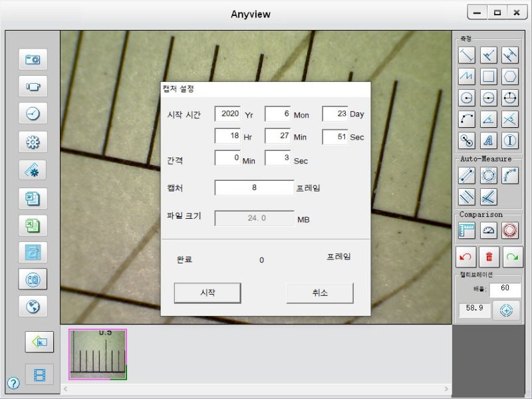Select the captured ruler thumbnail
The height and width of the screenshot is (399, 532).
[97, 353]
